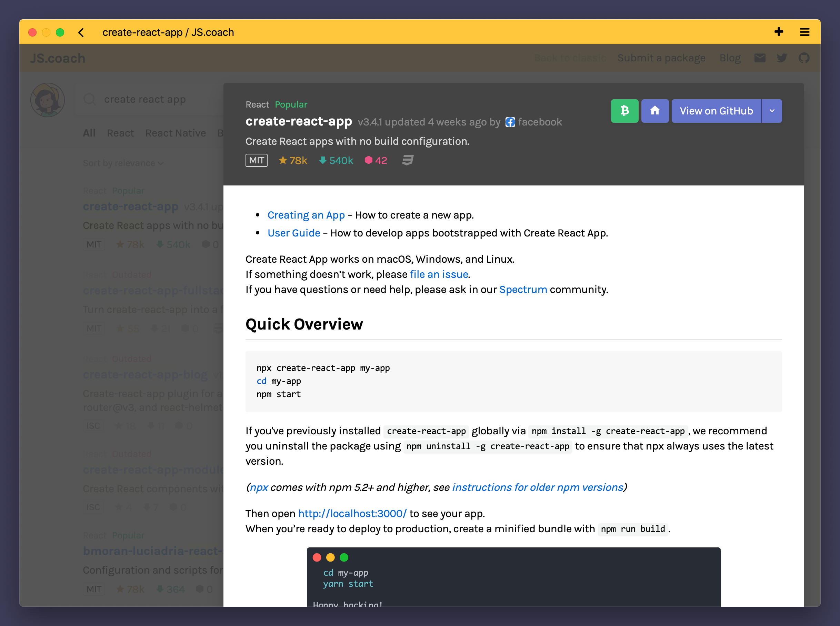Click the GitHub octocat icon in header
The height and width of the screenshot is (626, 840).
[x=803, y=58]
